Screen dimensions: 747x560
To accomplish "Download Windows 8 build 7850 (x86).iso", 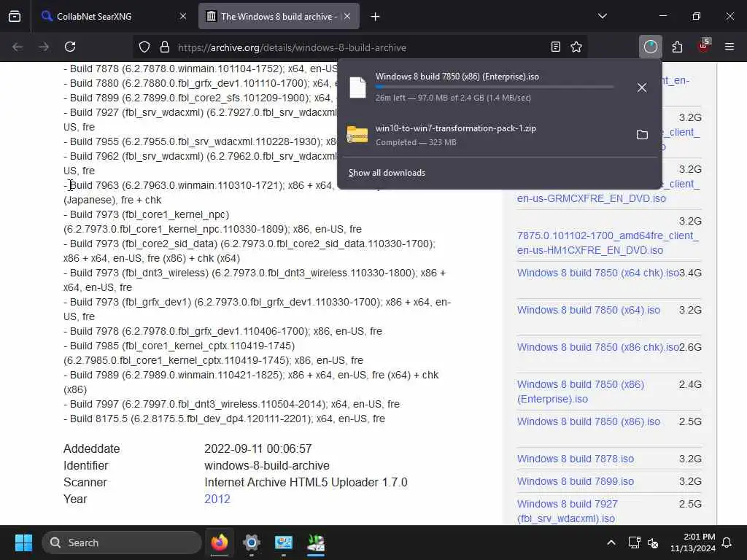I will (589, 421).
